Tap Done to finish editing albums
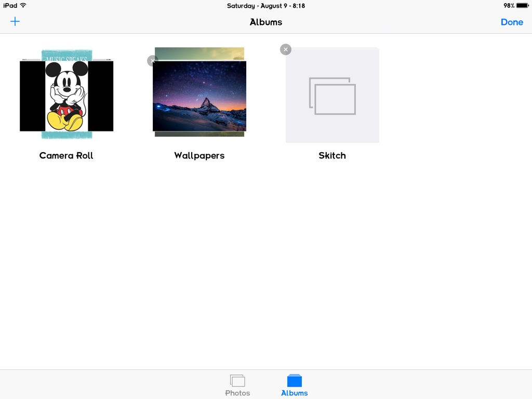The height and width of the screenshot is (399, 532). point(512,22)
